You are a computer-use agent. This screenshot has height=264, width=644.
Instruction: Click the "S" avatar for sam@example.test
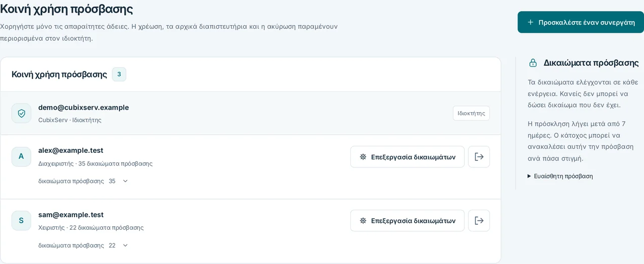click(x=21, y=220)
